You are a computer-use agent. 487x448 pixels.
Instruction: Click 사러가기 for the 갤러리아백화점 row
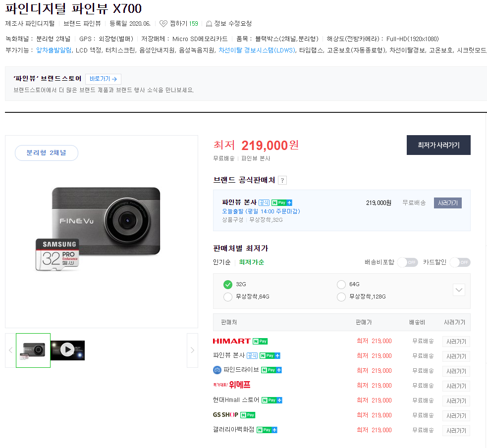click(x=456, y=431)
